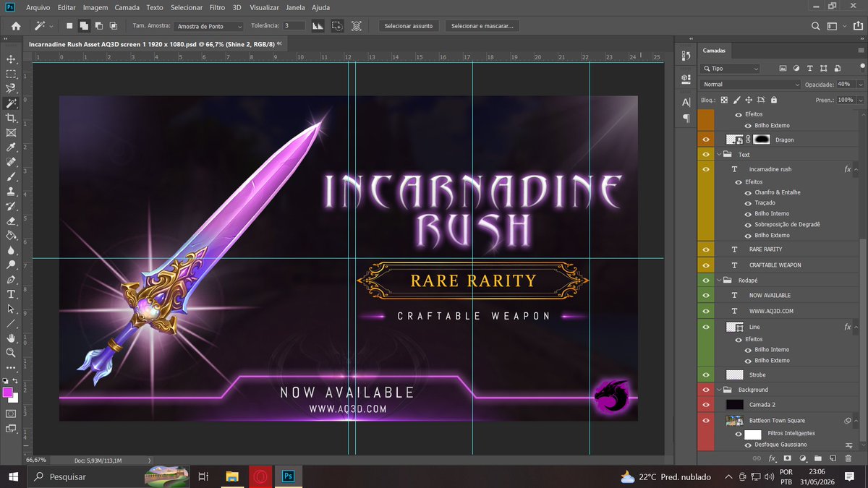Image resolution: width=868 pixels, height=488 pixels.
Task: Open the Filtro menu
Action: point(217,7)
